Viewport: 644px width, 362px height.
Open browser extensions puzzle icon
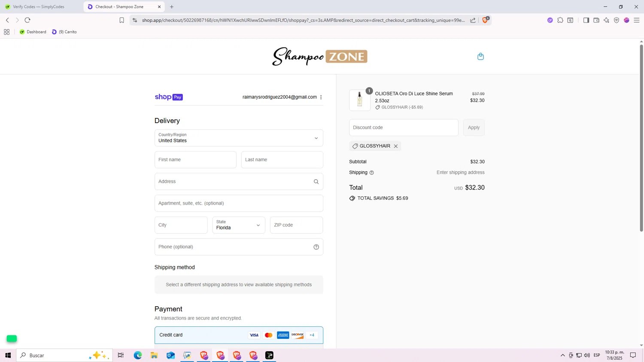pos(560,20)
